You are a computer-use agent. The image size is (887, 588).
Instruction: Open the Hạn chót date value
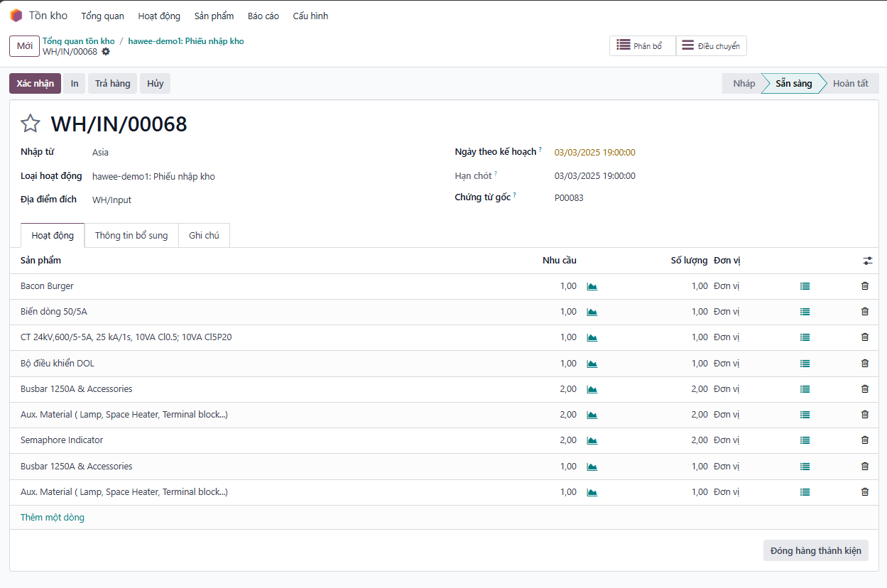pyautogui.click(x=595, y=175)
